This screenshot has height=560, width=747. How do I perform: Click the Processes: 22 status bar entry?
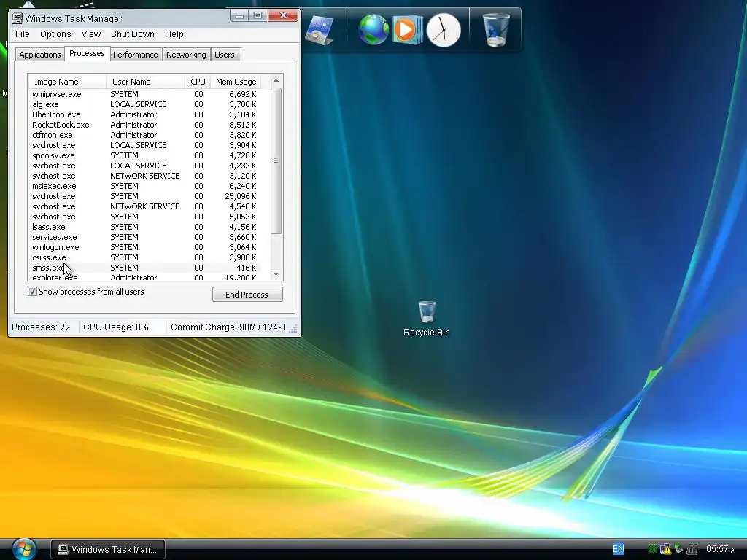click(x=41, y=327)
